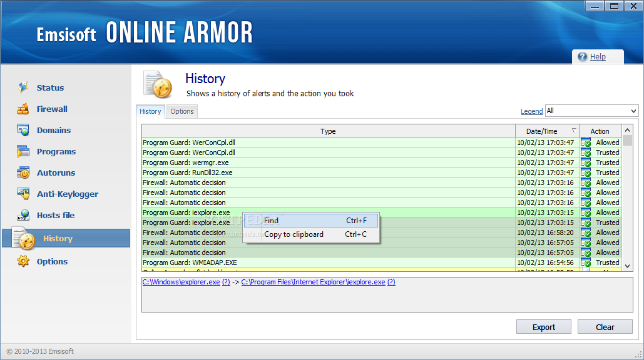Open the Domains section

[54, 131]
